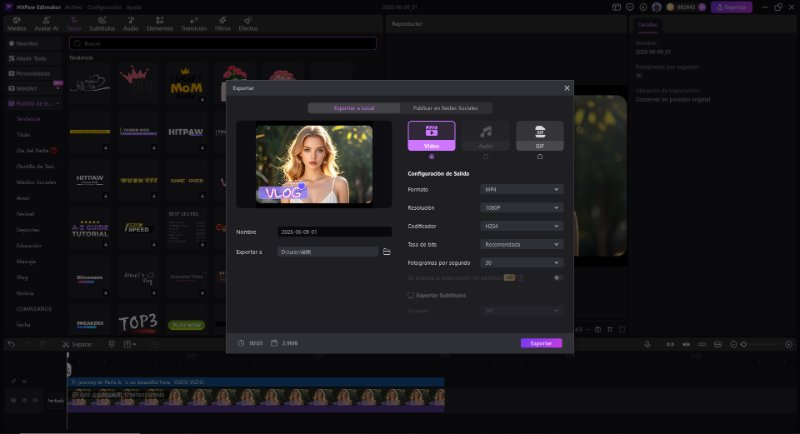
Task: Click the layout icon in title bar
Action: (x=616, y=7)
